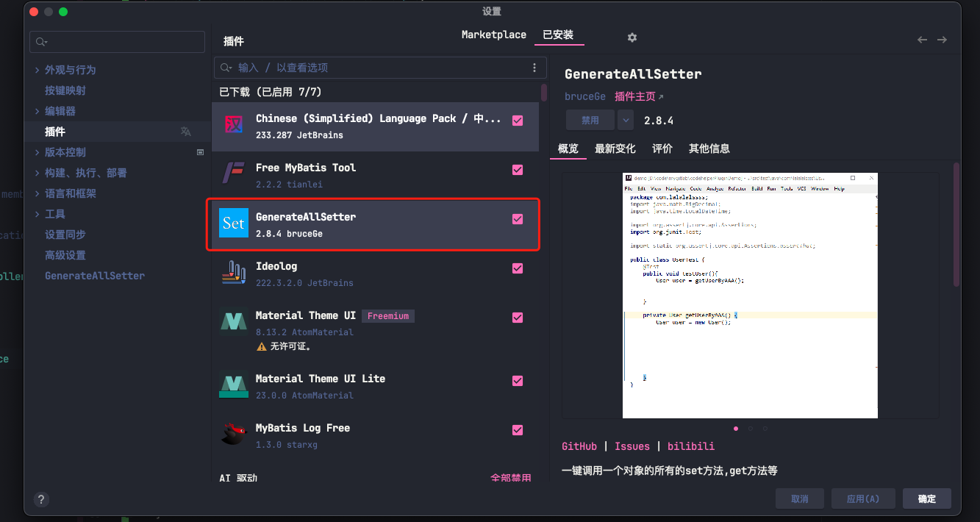Viewport: 980px width, 522px height.
Task: Toggle GenerateAllSetter enabled checkbox
Action: point(518,219)
